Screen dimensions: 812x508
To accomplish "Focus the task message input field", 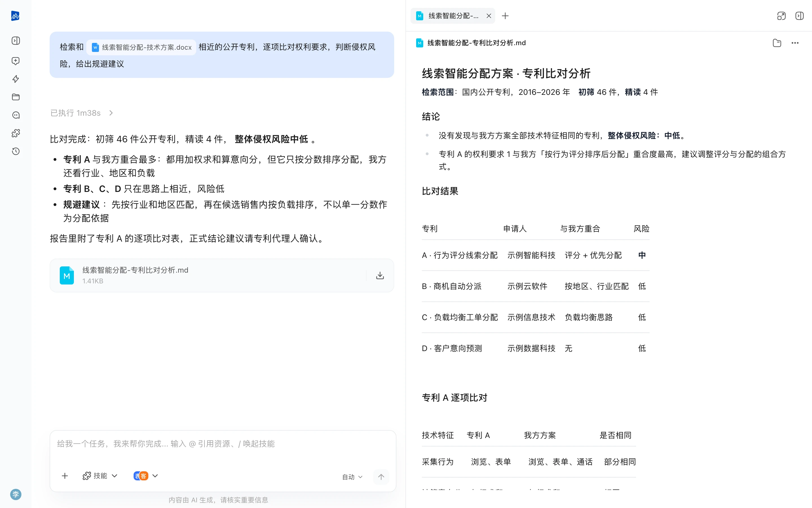I will 223,444.
